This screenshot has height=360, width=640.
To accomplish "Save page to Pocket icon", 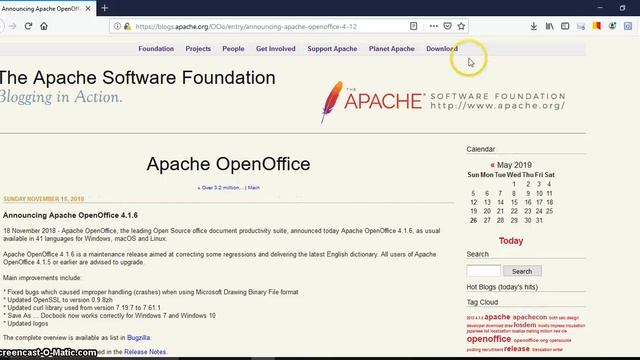I will point(447,26).
